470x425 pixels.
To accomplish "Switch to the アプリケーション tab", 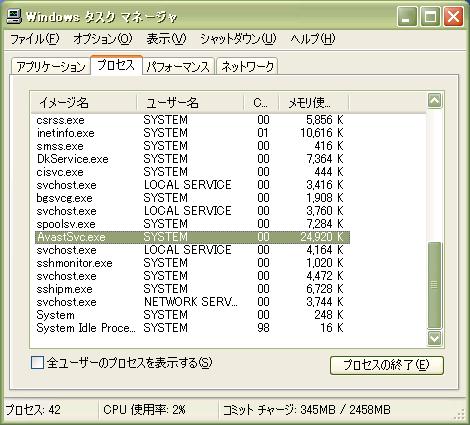I will coord(51,66).
